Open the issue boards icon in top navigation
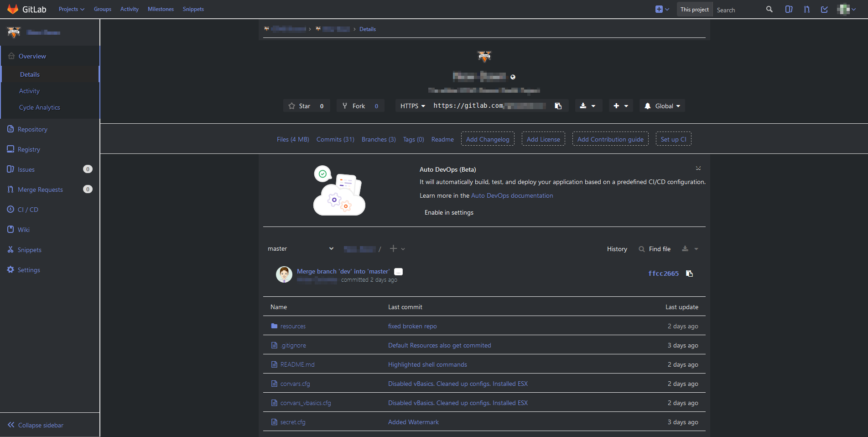Screen dimensions: 868x437 click(789, 9)
